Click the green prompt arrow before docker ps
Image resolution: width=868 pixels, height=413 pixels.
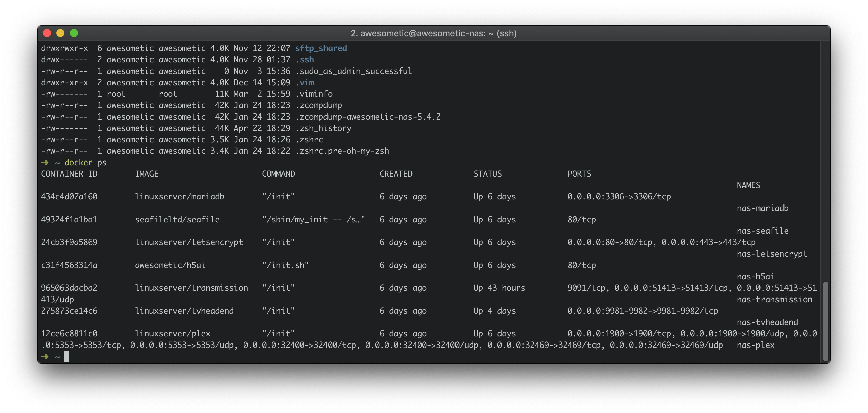(x=45, y=163)
